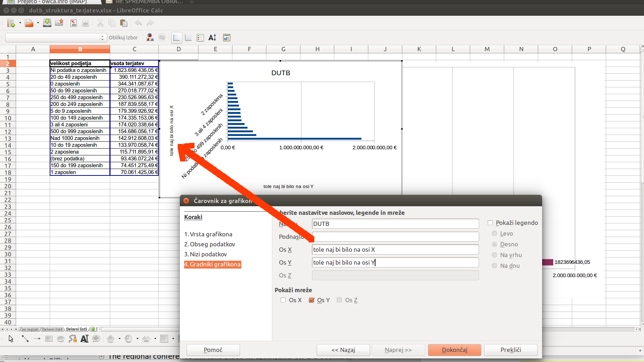
Task: Click the << Nazaj button
Action: pyautogui.click(x=343, y=350)
